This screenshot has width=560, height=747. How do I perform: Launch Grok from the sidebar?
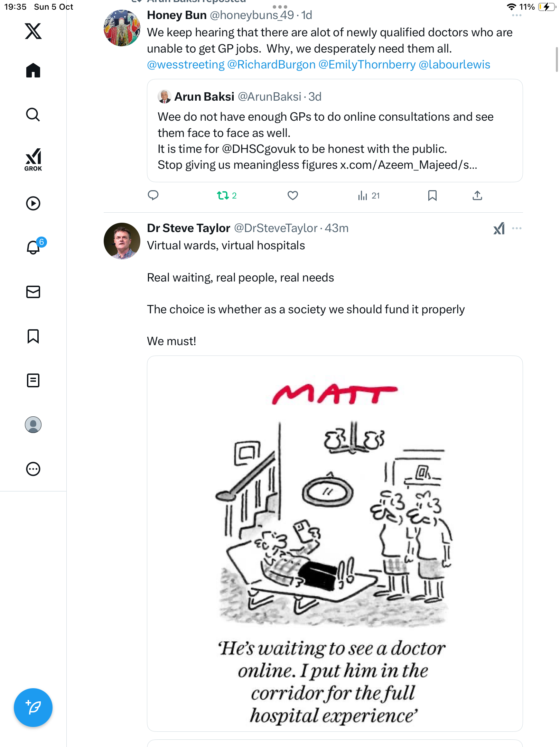coord(33,159)
